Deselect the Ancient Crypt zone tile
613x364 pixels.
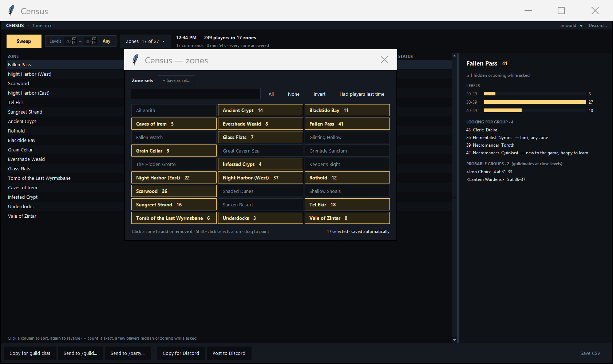pos(261,110)
